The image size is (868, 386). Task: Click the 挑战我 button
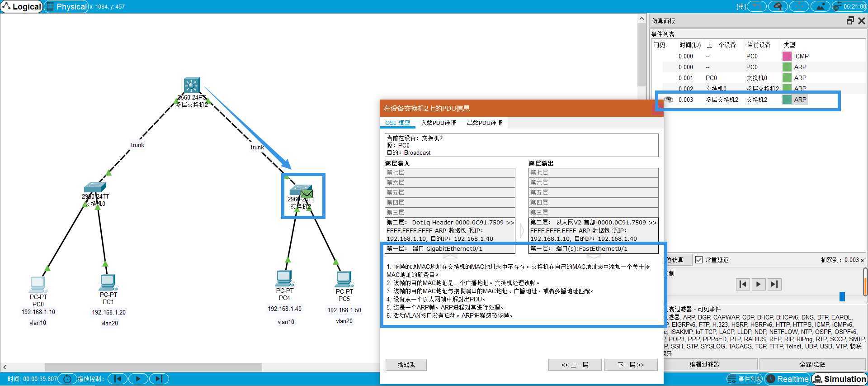click(406, 365)
